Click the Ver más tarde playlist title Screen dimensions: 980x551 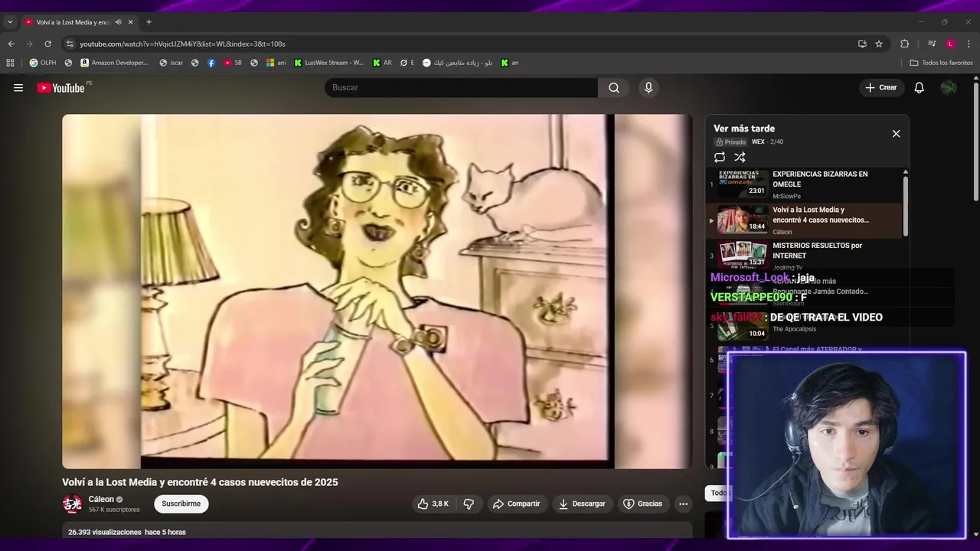click(x=744, y=129)
